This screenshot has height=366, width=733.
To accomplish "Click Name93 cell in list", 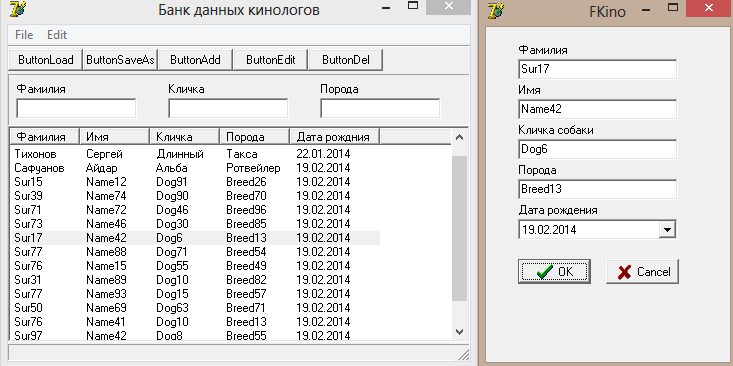I will point(106,294).
